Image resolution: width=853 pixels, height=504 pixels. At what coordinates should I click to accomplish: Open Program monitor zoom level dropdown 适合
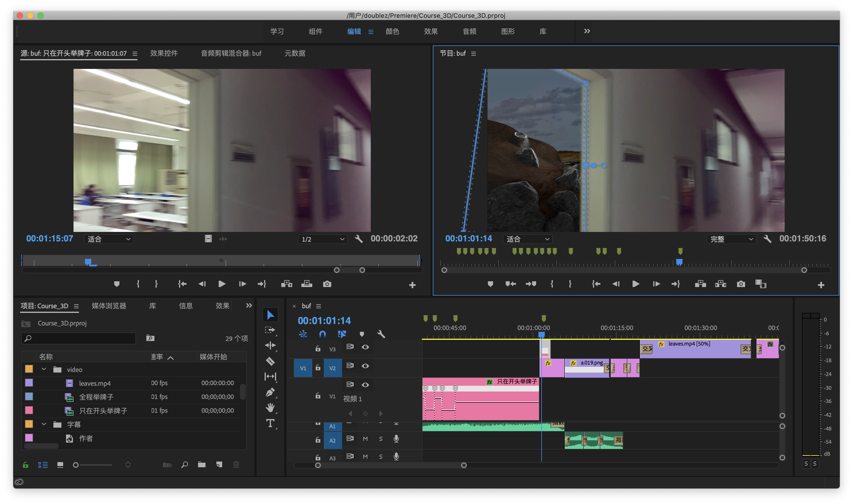[527, 239]
